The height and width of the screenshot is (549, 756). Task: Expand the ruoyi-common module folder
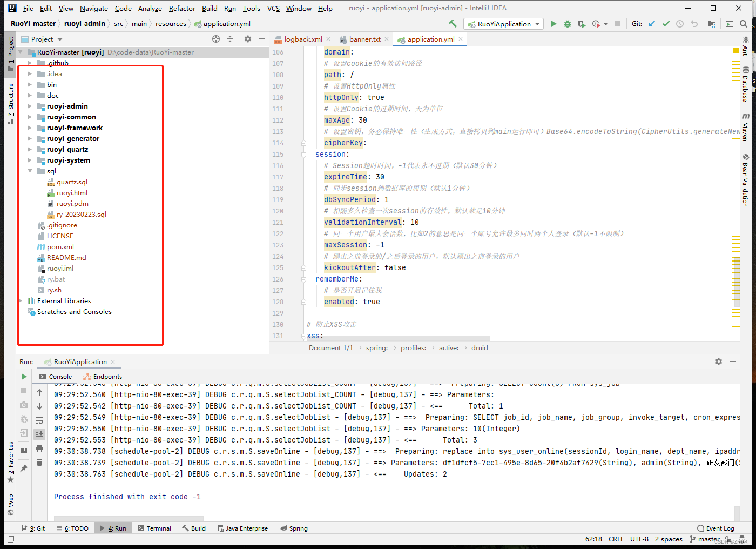pos(30,117)
